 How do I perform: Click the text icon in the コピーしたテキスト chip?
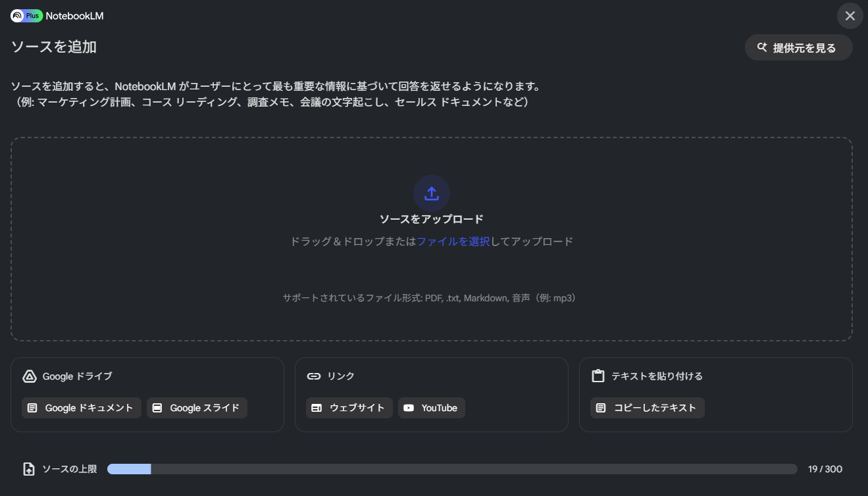601,408
